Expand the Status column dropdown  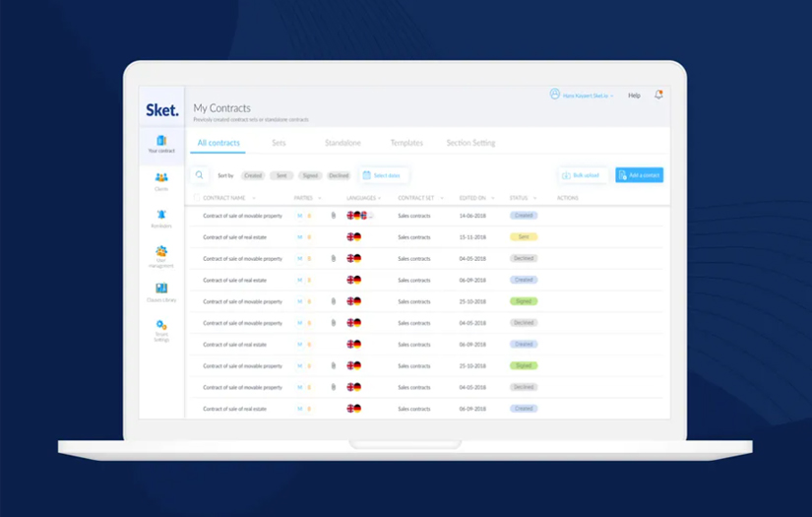535,198
